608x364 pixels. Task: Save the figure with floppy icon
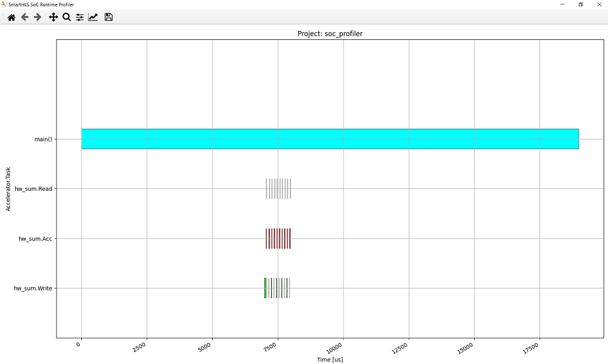(x=109, y=17)
